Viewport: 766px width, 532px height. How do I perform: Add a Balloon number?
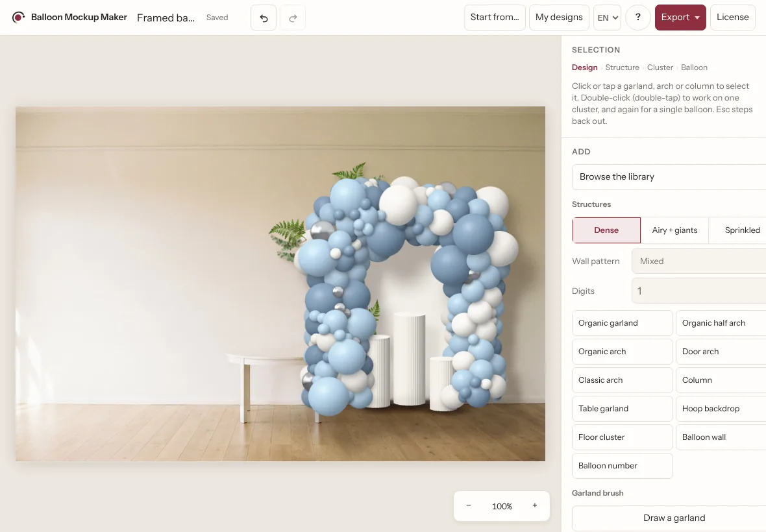623,466
